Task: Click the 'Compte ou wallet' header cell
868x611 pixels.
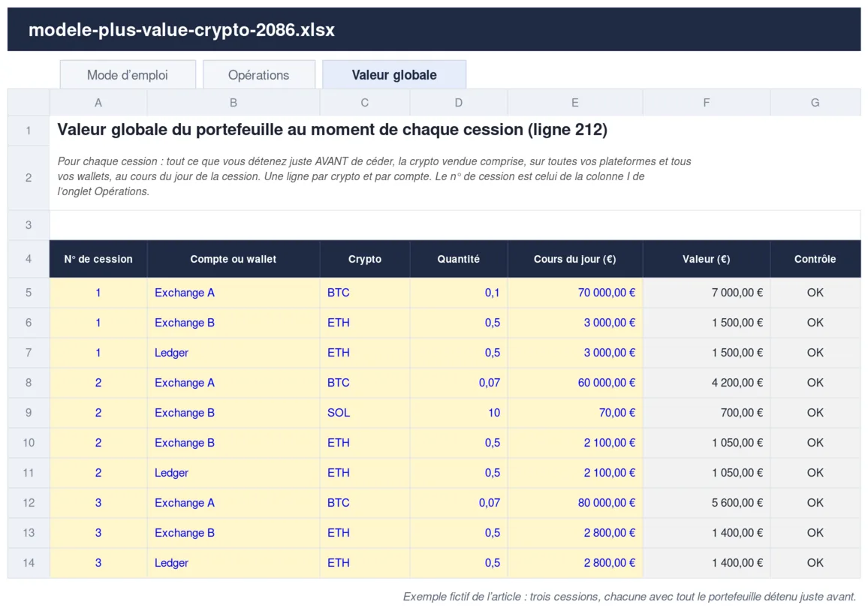Action: coord(234,259)
